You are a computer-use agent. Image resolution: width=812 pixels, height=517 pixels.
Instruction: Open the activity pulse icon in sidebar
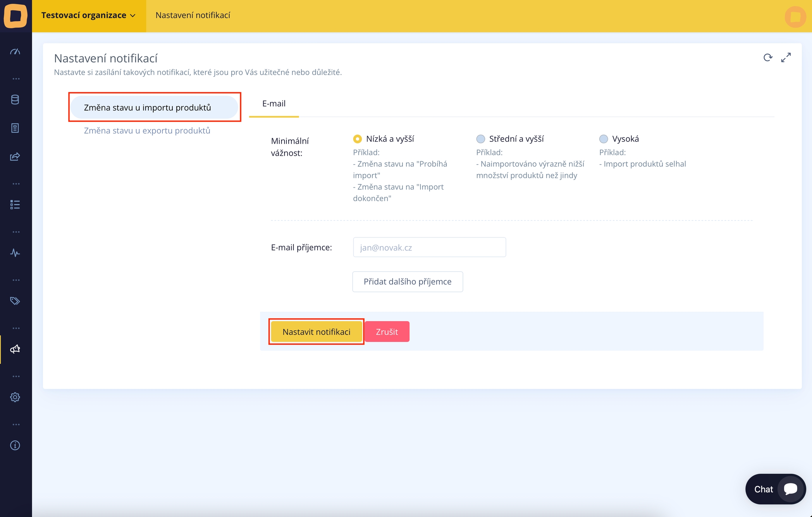coord(15,253)
